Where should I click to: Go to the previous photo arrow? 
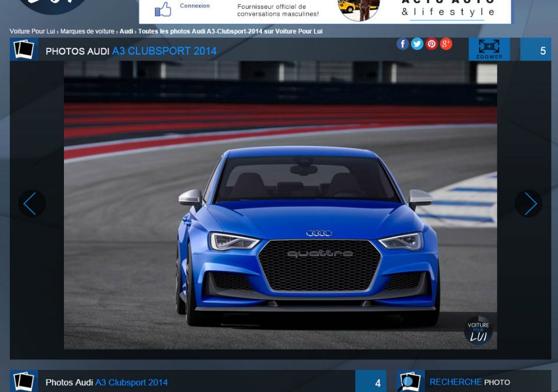[31, 203]
